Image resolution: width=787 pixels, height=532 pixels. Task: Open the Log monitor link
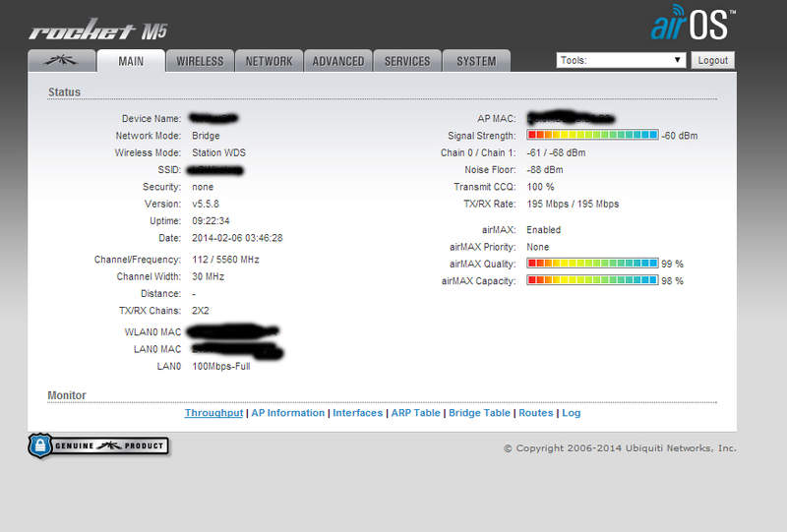tap(572, 413)
